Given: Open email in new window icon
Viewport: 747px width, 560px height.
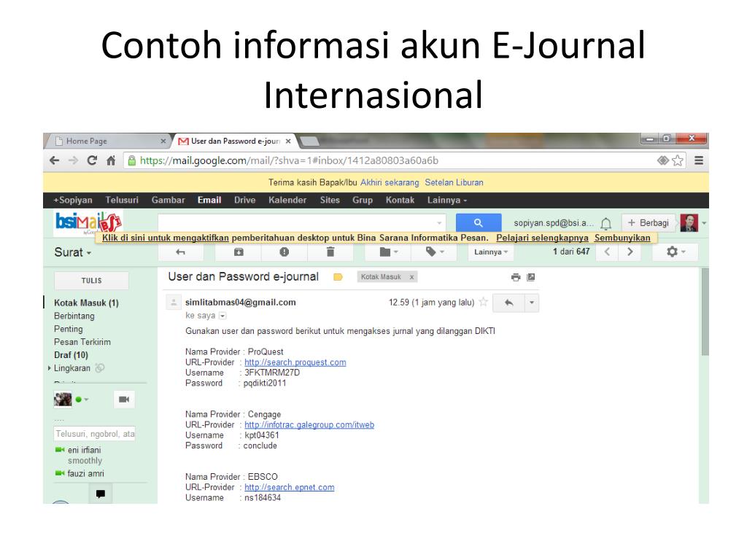Looking at the screenshot, I should 531,277.
